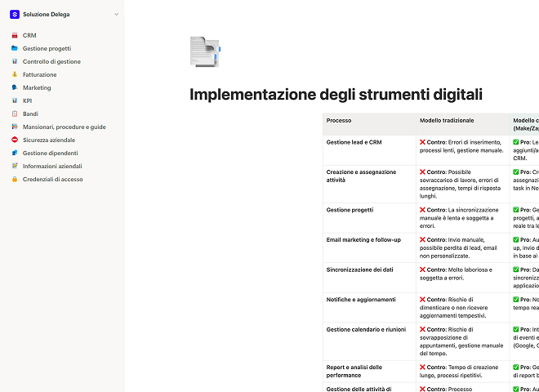539x392 pixels.
Task: Open Soluzione Delega workspace name
Action: 46,15
